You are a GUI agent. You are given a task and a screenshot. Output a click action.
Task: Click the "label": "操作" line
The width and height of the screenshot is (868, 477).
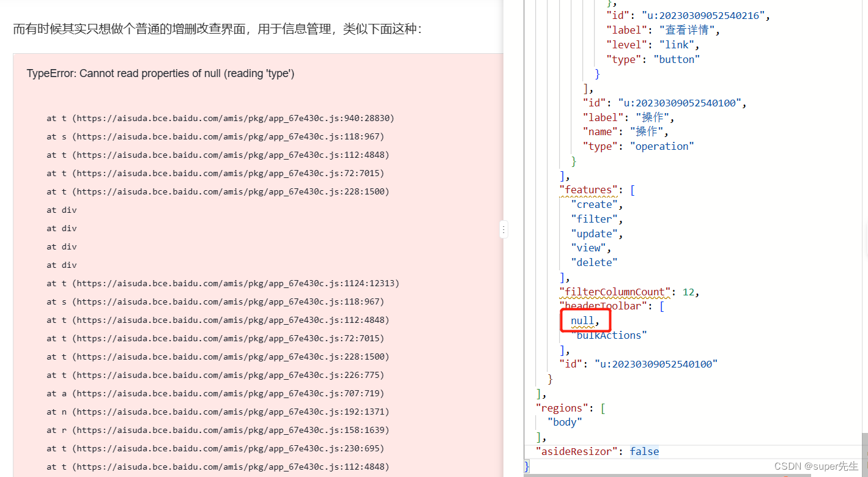(x=629, y=117)
